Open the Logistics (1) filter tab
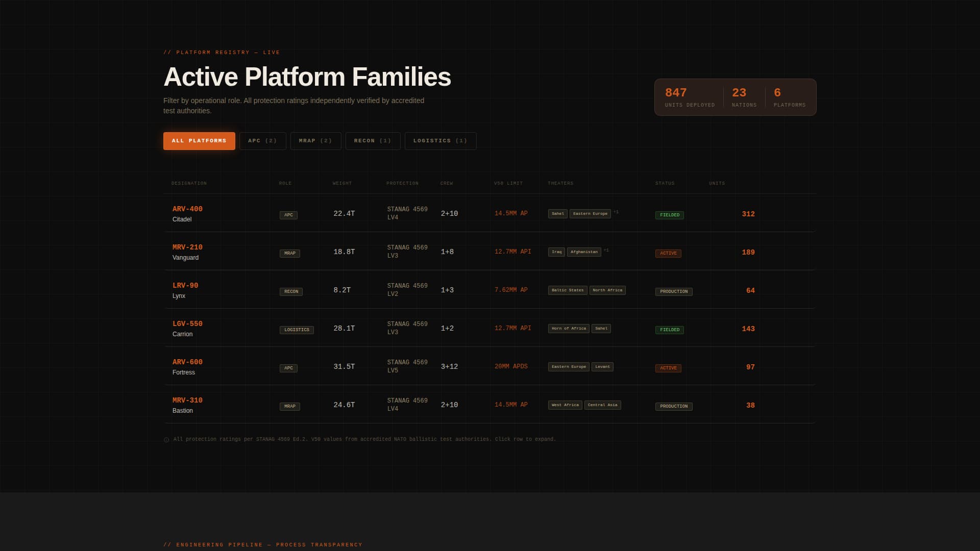Image resolution: width=980 pixels, height=551 pixels. [x=440, y=141]
